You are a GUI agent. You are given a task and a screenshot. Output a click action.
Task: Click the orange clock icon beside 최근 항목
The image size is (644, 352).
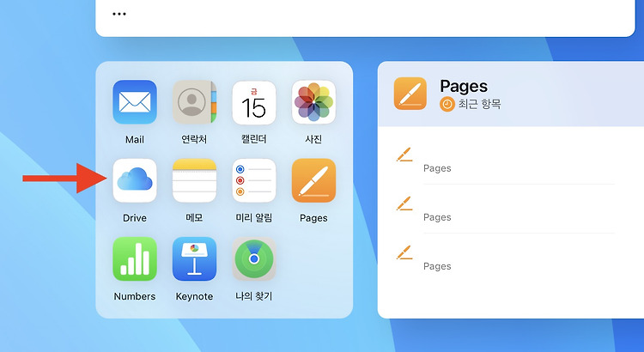click(x=447, y=105)
